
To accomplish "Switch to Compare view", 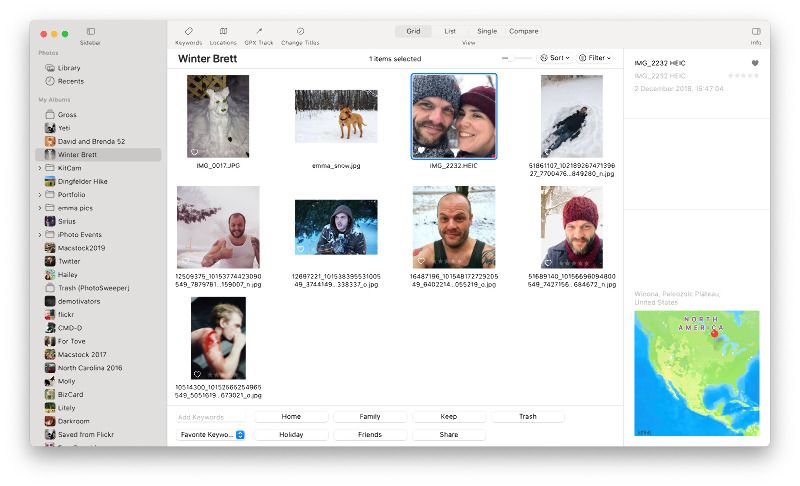I will pos(523,31).
